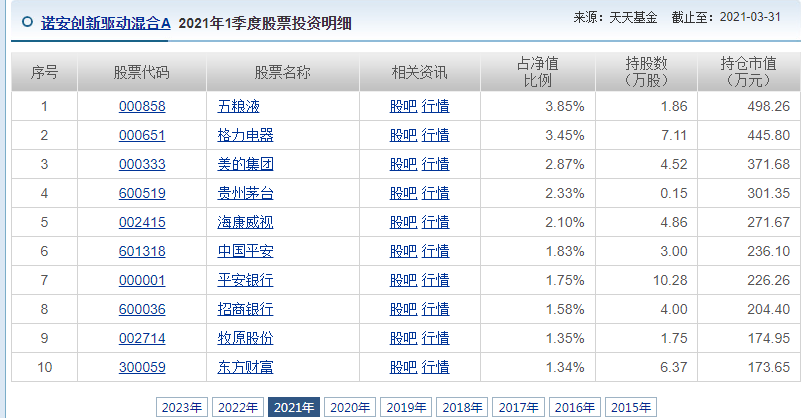Click the 股票代码 column header
This screenshot has height=418, width=804.
point(142,72)
